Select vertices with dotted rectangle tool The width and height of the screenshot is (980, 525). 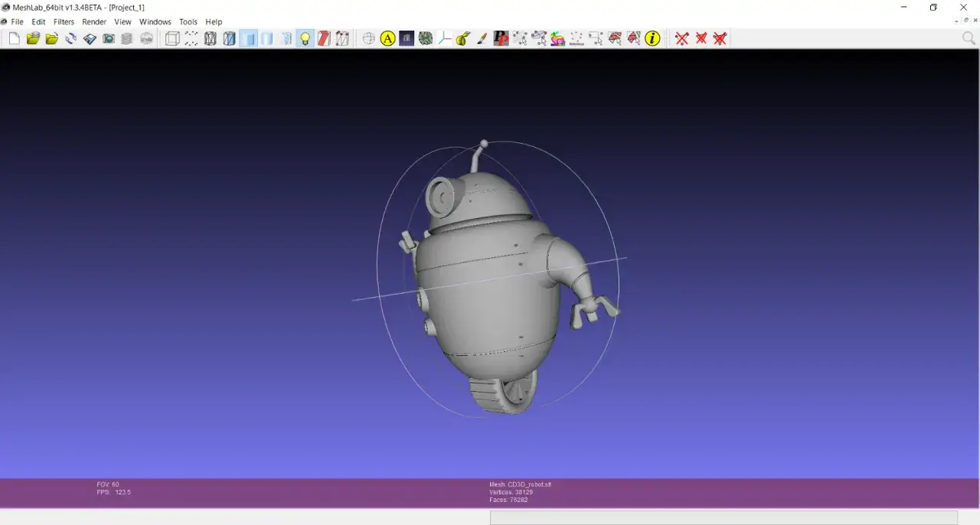(596, 38)
